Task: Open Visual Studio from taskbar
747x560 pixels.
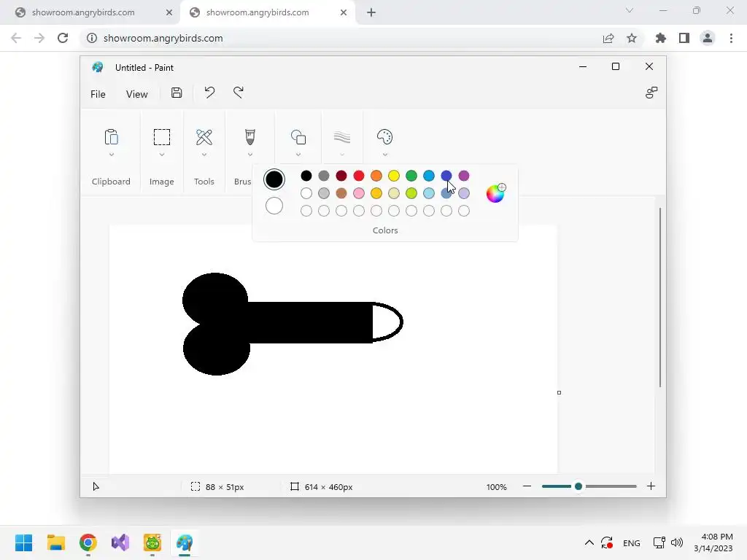Action: [x=120, y=542]
